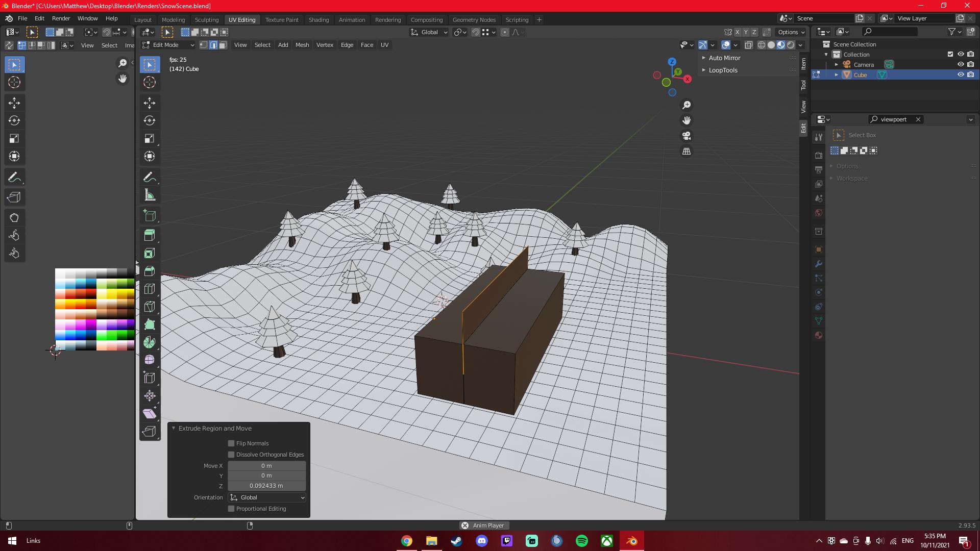This screenshot has width=980, height=551.
Task: Collapse Collection in outliner
Action: (826, 54)
